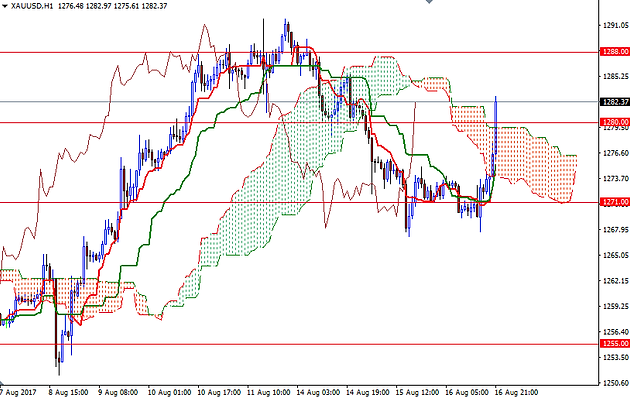Click the 10 Aug 17:00 time label
The height and width of the screenshot is (398, 630).
point(219,392)
